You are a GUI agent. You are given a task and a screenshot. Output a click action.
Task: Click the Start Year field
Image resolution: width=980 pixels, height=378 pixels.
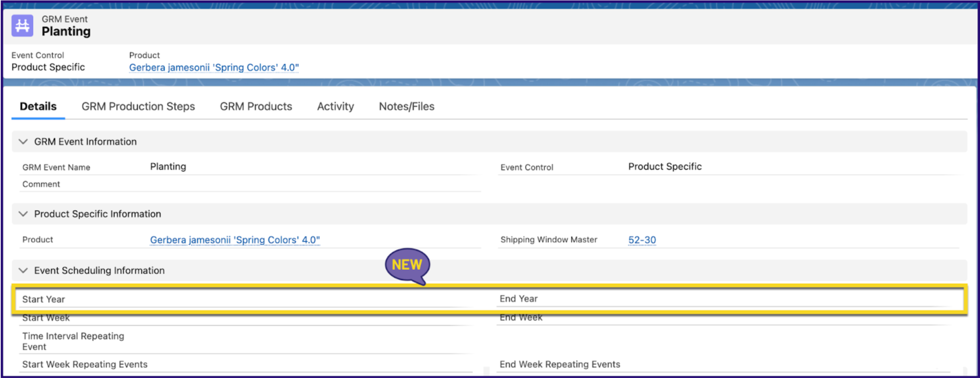click(246, 299)
